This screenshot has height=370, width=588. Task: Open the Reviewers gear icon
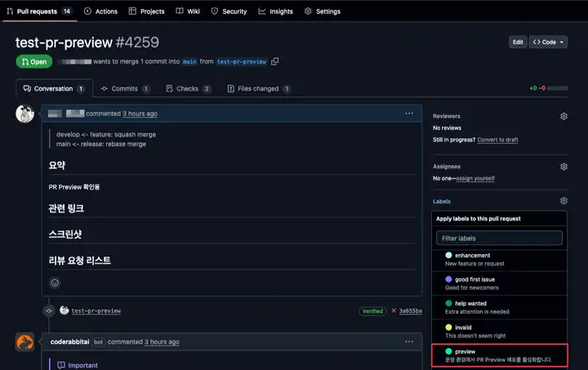[x=563, y=116]
